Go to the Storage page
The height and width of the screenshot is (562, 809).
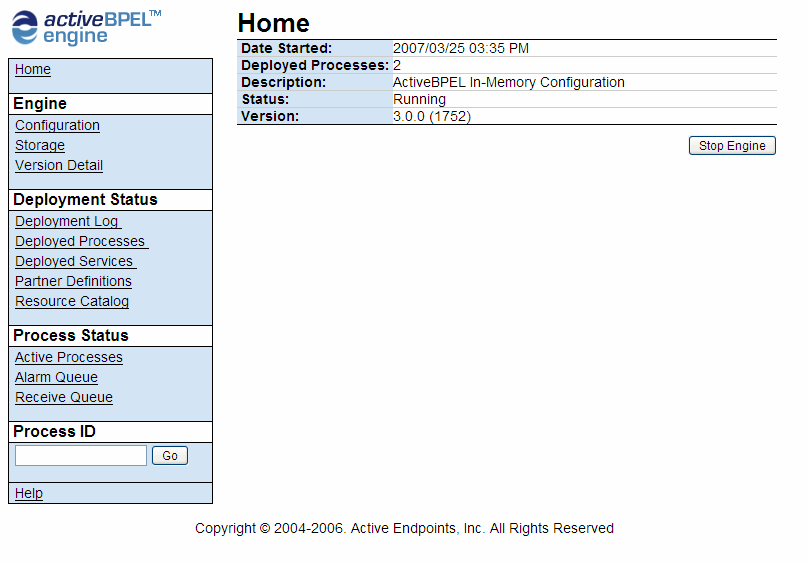(40, 146)
